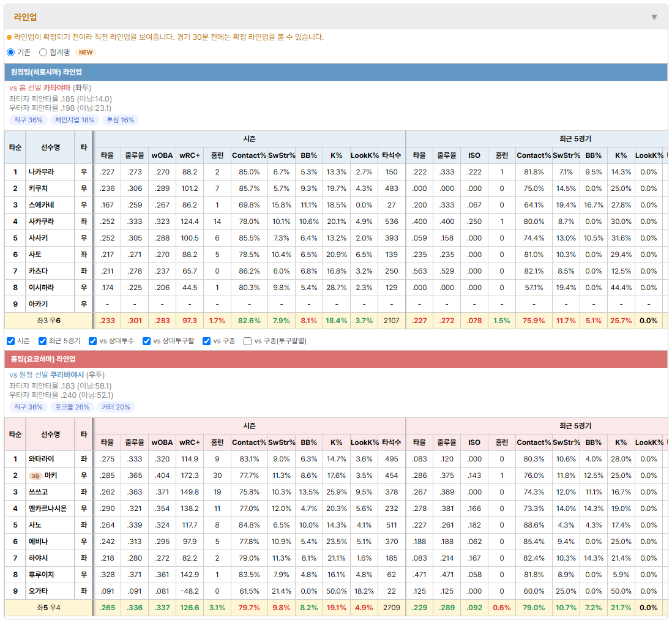Click the NEW badge beside 합계행
Screen dimensions: 672x623
click(x=86, y=52)
